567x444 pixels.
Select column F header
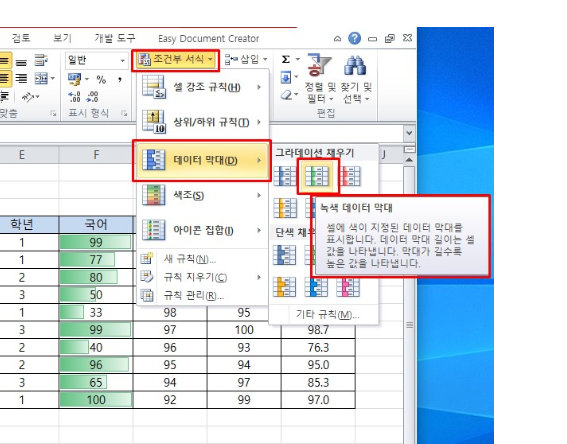tap(96, 155)
